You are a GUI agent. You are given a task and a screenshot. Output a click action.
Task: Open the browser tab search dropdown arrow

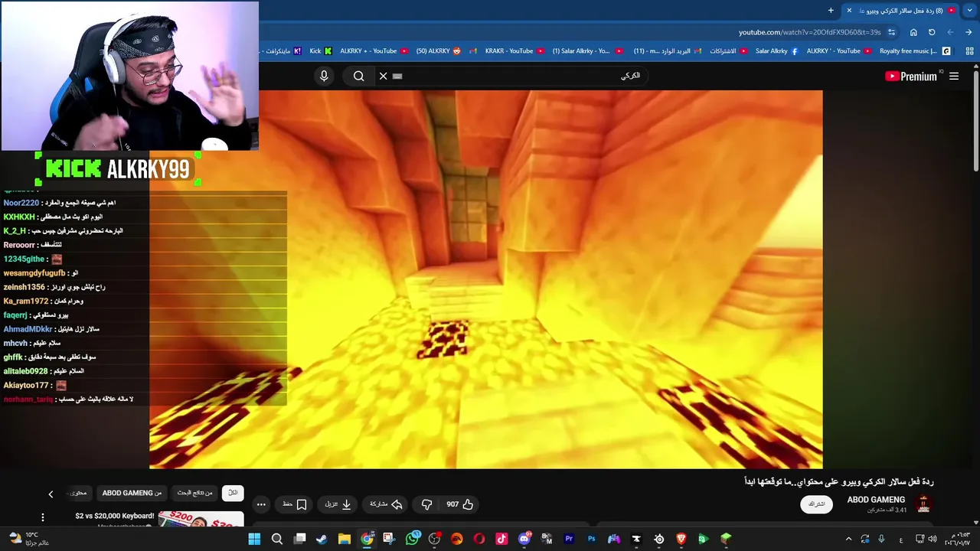coord(969,11)
